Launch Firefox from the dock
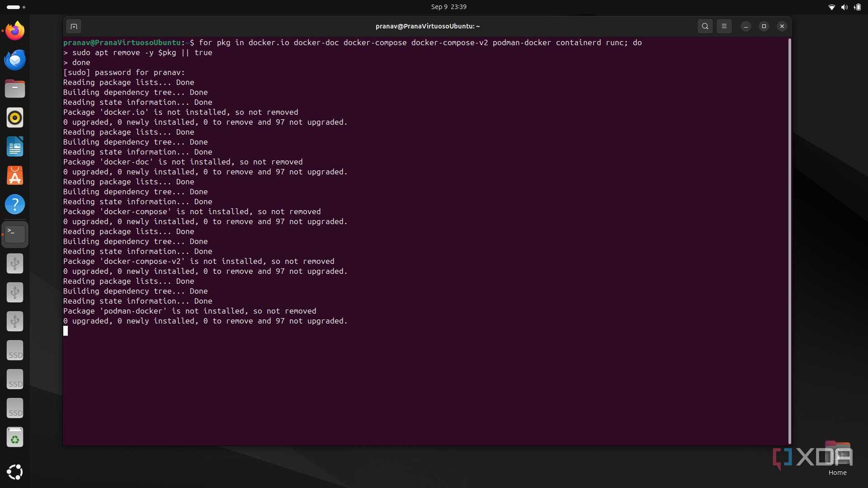 [x=15, y=31]
